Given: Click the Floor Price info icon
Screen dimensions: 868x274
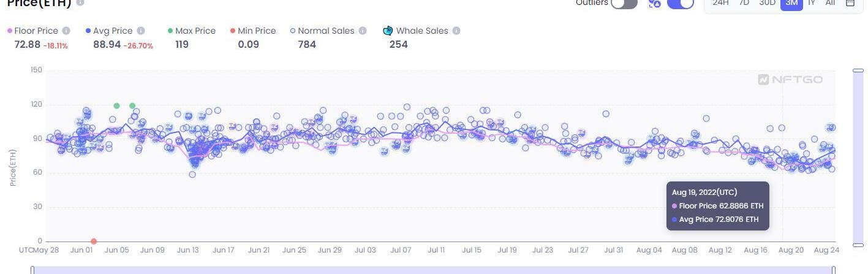Looking at the screenshot, I should 66,31.
